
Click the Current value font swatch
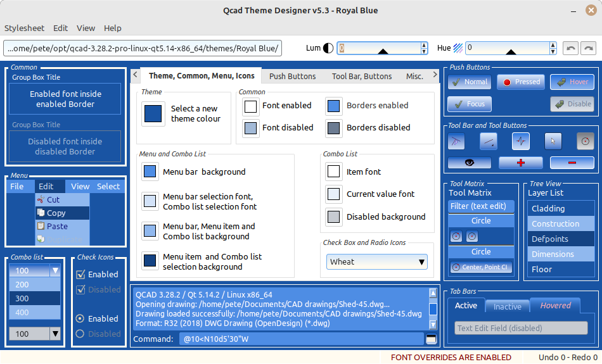(x=333, y=194)
